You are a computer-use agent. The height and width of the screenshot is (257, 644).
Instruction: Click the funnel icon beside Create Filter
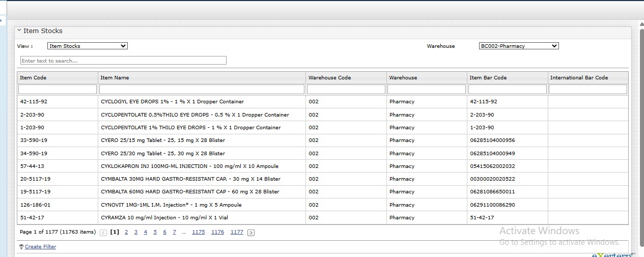[x=21, y=247]
